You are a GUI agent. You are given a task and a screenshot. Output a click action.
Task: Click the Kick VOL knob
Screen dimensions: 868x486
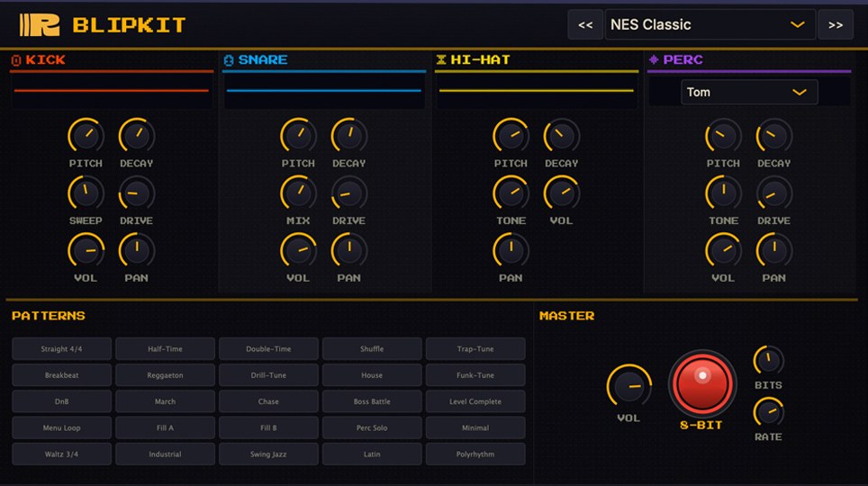(x=86, y=251)
